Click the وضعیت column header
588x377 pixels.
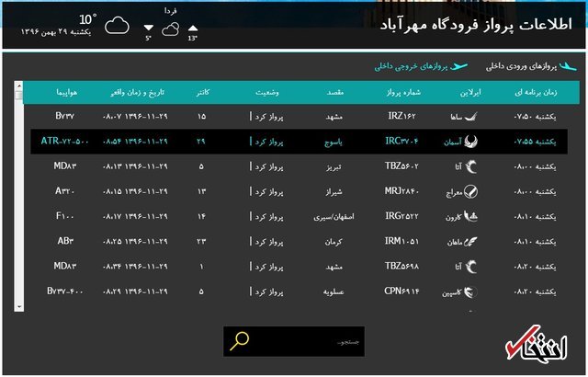click(267, 92)
